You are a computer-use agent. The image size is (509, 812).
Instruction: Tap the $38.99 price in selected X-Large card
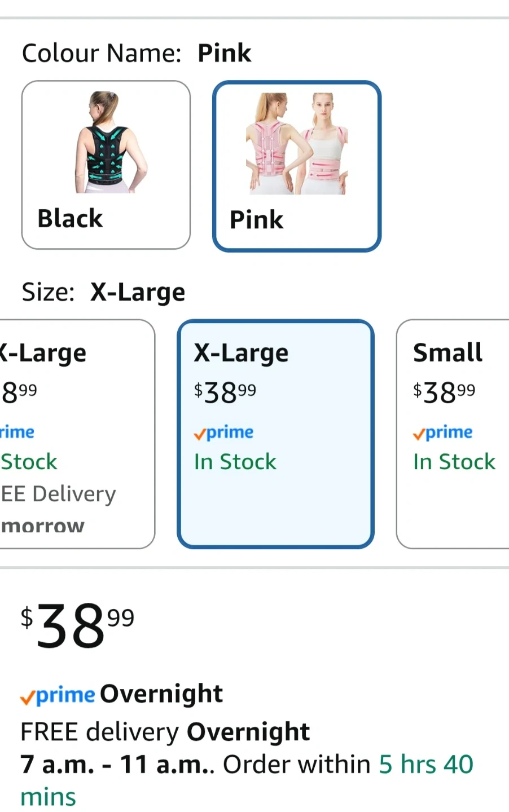point(225,392)
